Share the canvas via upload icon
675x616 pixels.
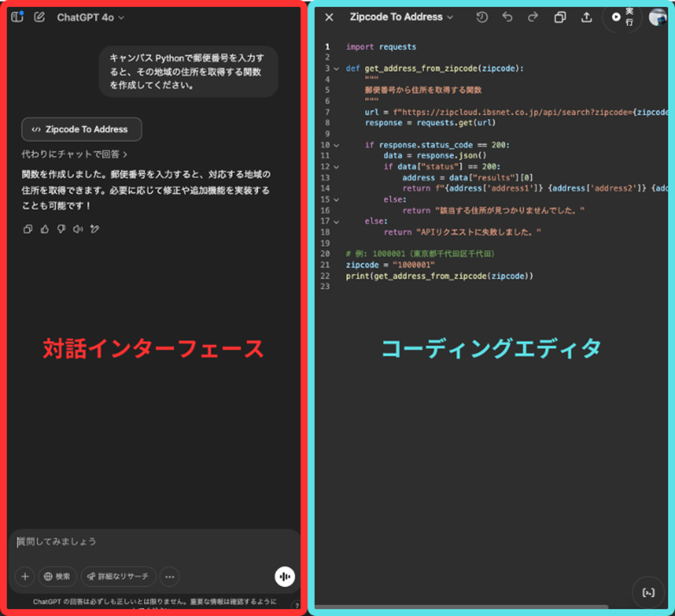click(x=587, y=17)
